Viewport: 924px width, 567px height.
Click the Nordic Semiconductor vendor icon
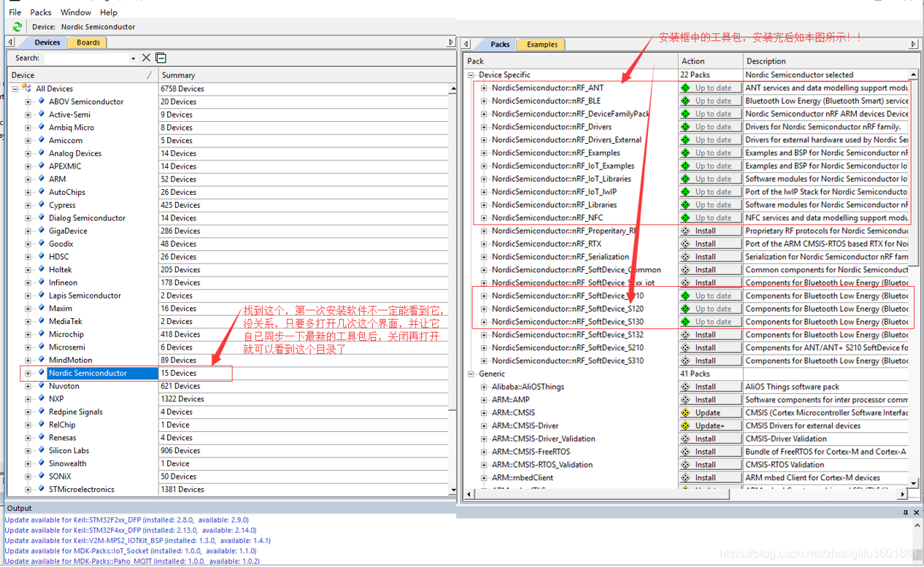pyautogui.click(x=42, y=373)
